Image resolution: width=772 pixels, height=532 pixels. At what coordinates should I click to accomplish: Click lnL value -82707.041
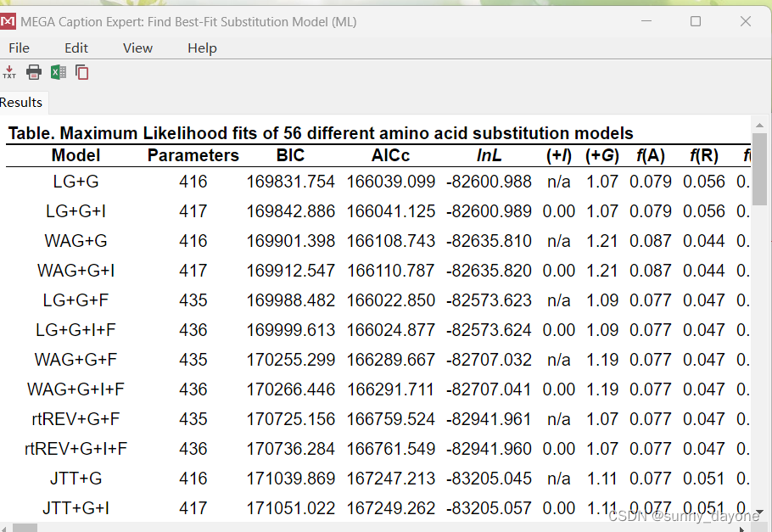[489, 389]
